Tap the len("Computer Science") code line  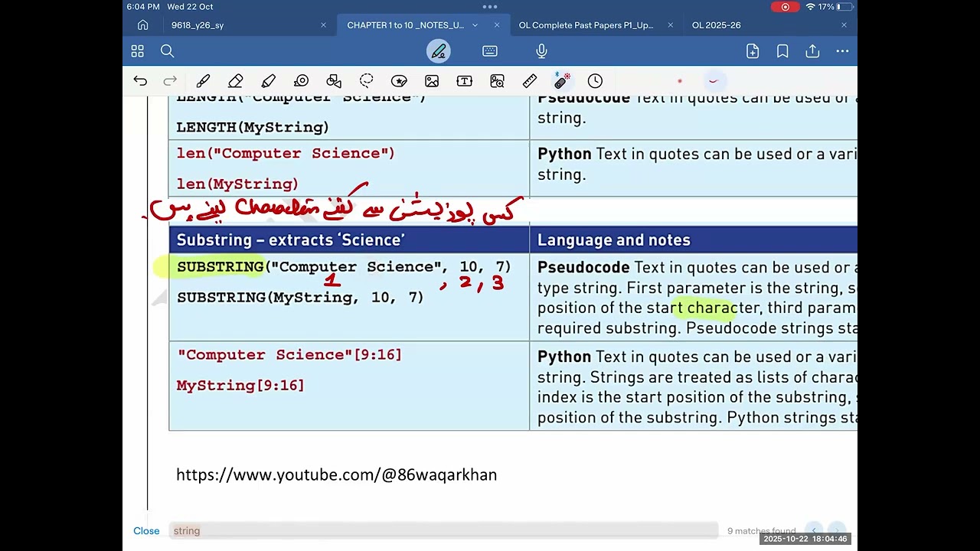pos(286,154)
